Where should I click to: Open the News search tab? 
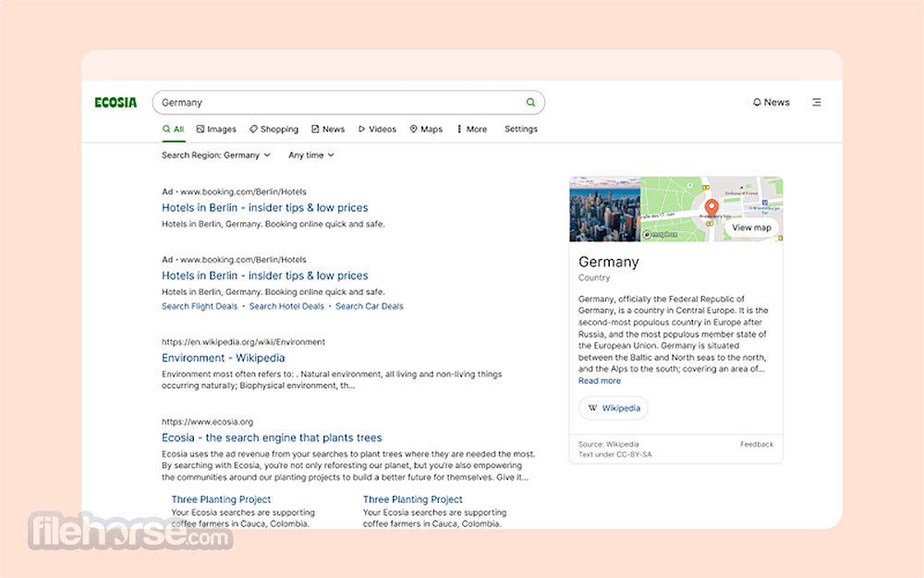(x=328, y=129)
